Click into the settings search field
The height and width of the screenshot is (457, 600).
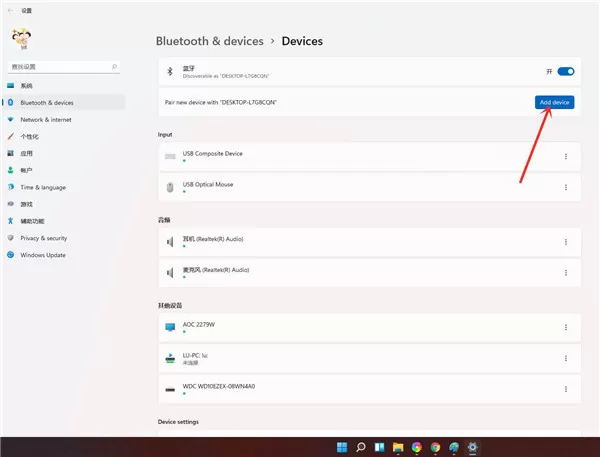coord(64,67)
